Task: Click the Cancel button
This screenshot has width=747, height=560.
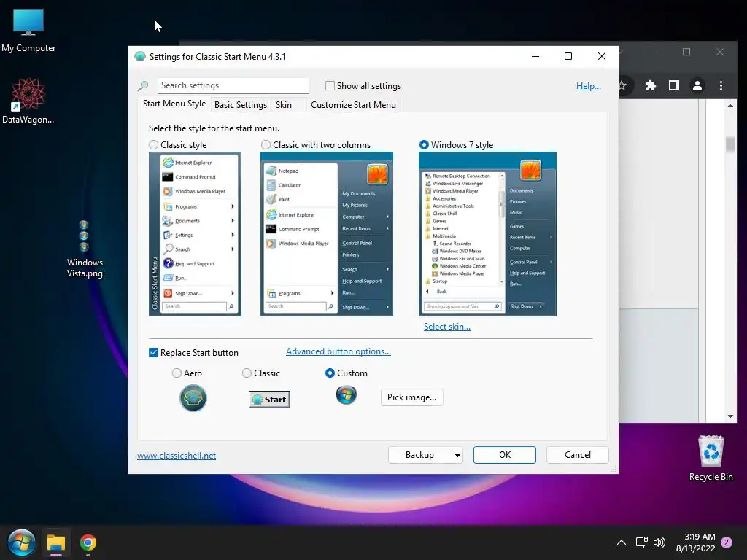Action: pos(578,455)
